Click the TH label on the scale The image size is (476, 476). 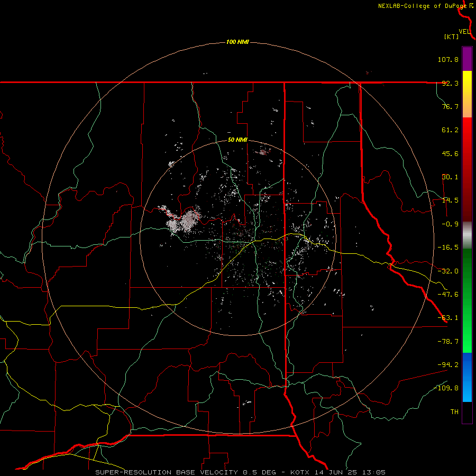pyautogui.click(x=454, y=412)
